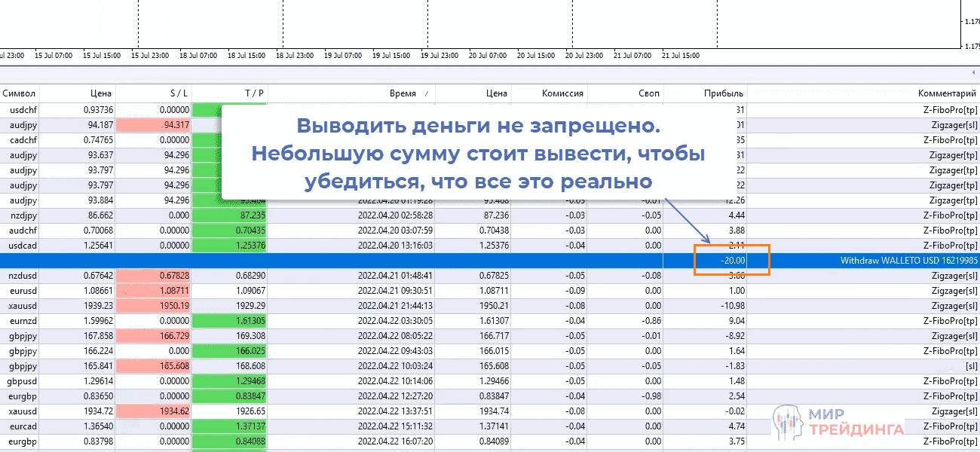Click the green T/P cell 1.25376 for usdcad
Viewport: 980px width, 452px height.
point(230,245)
